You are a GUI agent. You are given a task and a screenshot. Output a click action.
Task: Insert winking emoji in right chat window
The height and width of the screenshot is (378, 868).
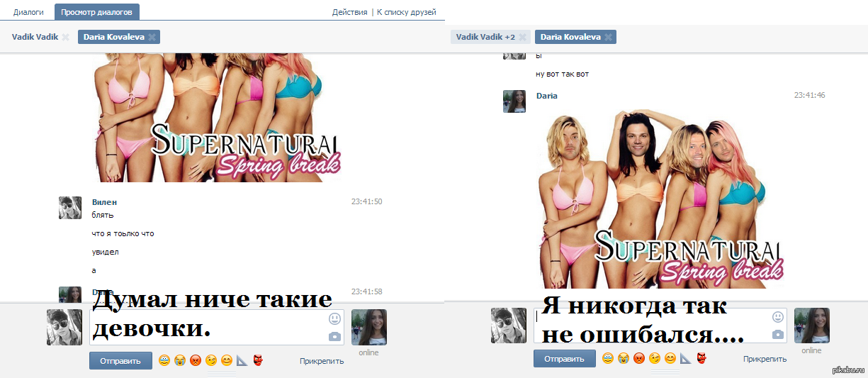(655, 358)
